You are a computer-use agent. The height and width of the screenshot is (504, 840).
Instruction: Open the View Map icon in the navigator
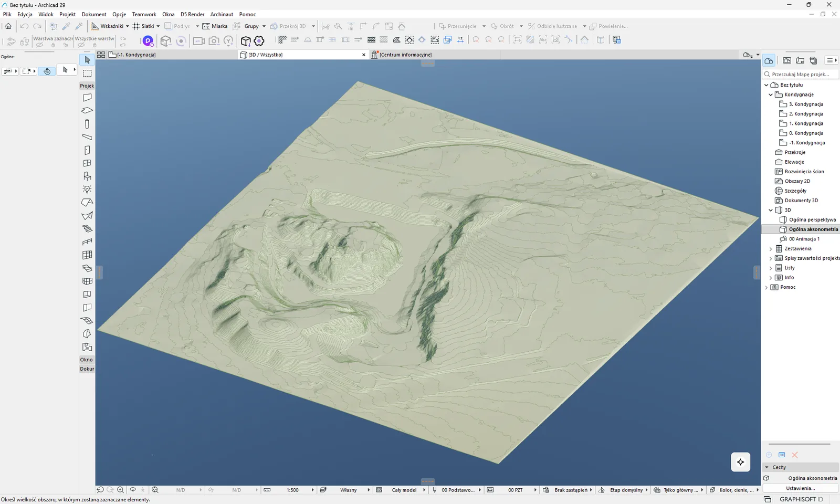coord(787,60)
